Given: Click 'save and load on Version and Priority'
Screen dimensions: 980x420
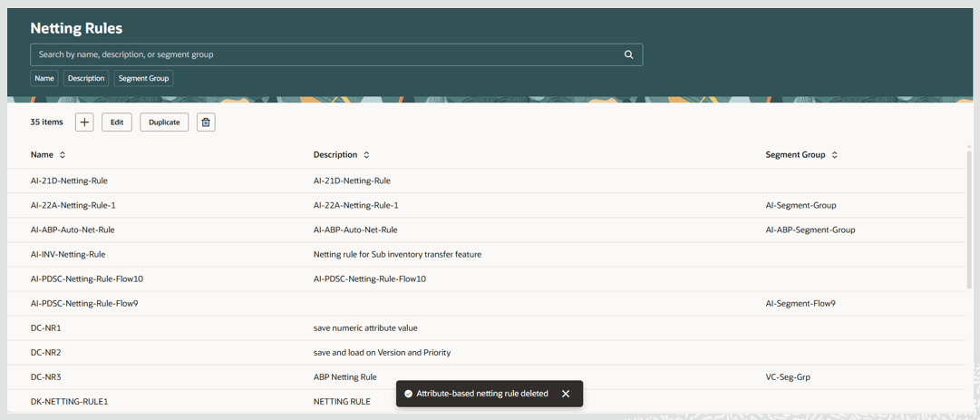Looking at the screenshot, I should tap(382, 353).
